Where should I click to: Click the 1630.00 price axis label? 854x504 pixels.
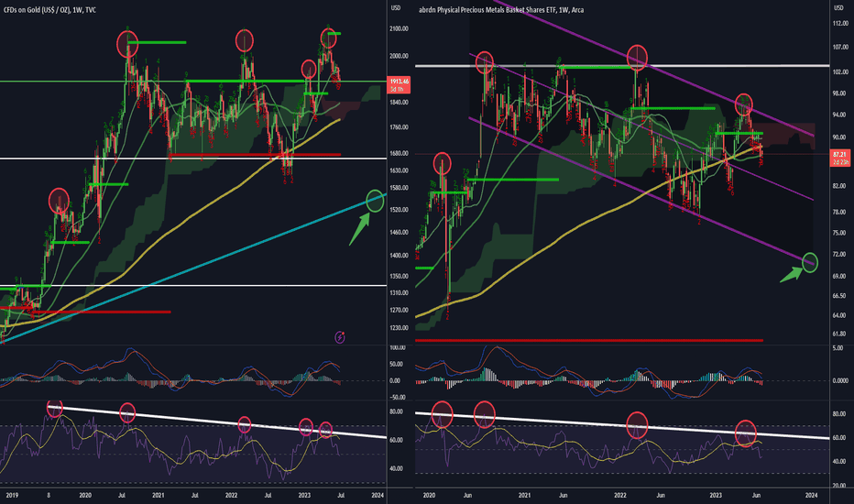pos(399,170)
